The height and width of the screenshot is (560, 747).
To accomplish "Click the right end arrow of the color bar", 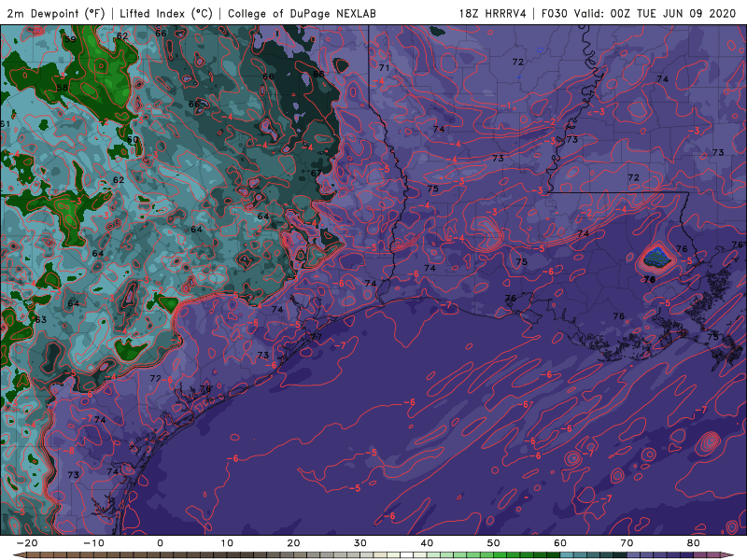I will pyautogui.click(x=726, y=555).
